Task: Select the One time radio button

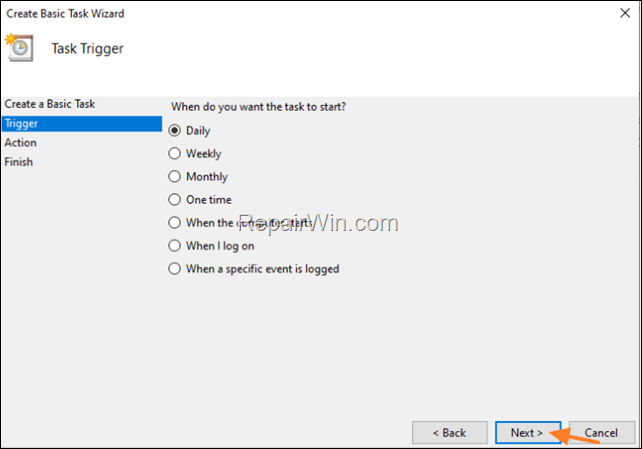Action: (x=175, y=200)
